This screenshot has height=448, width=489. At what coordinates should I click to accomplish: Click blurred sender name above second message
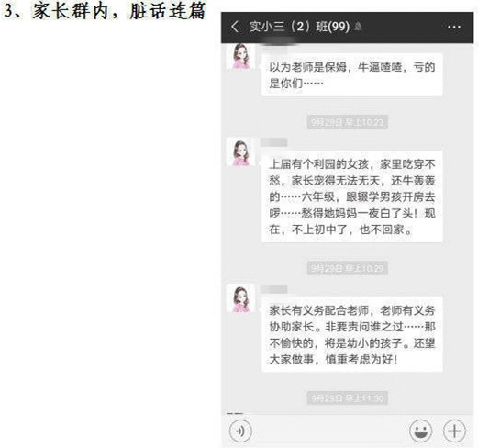coord(273,142)
